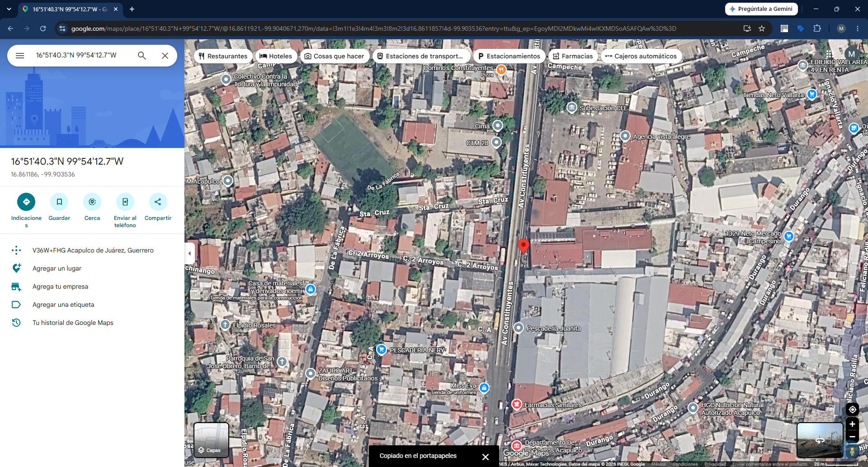Click the Indicaciones directions icon
The width and height of the screenshot is (868, 467).
[x=26, y=202]
